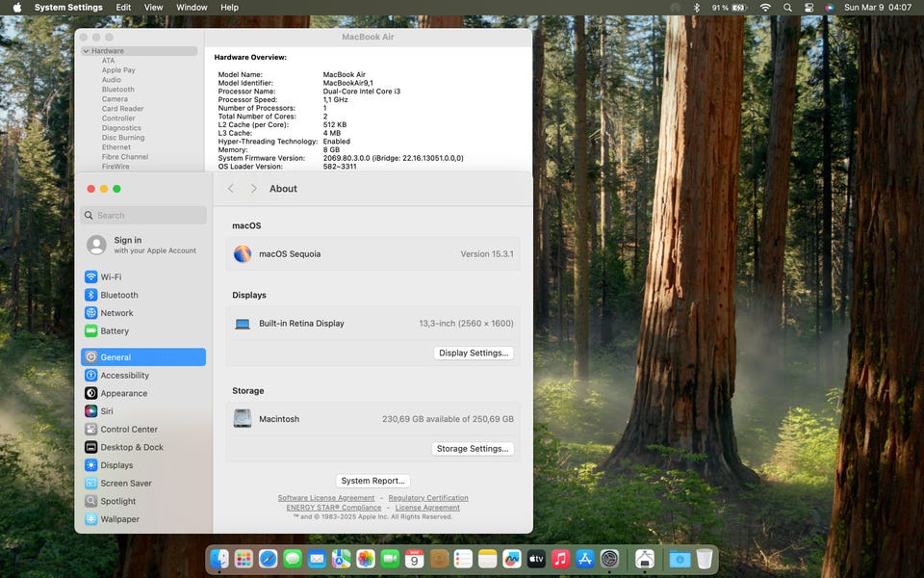Open the Software License Agreement link
This screenshot has height=578, width=924.
[326, 498]
